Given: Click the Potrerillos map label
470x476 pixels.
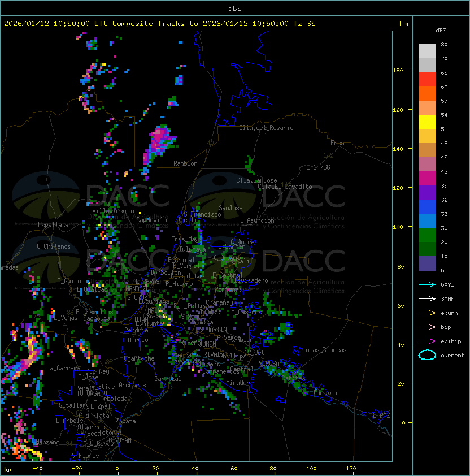Looking at the screenshot, I should 94,312.
